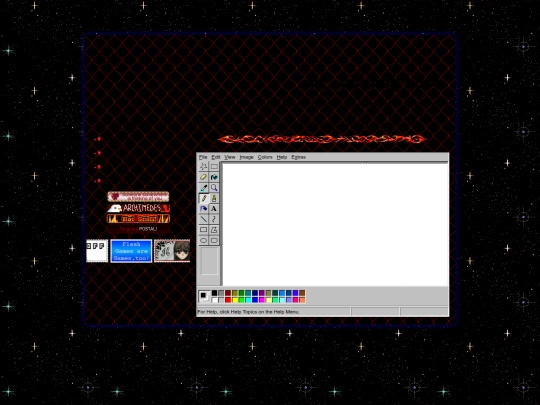Select the Brush tool
The image size is (540, 405).
tap(214, 198)
